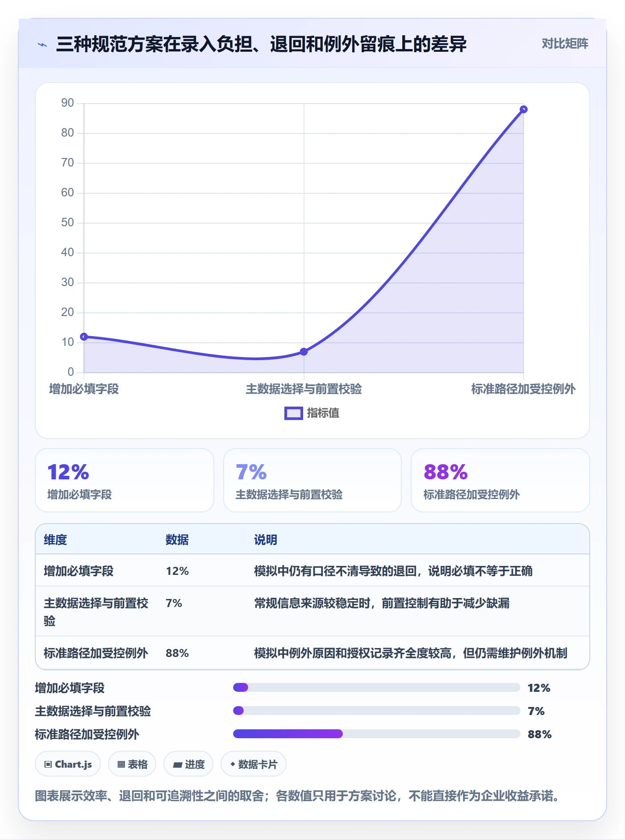The height and width of the screenshot is (840, 625).
Task: Click the x-axis label 标准路径加受控例外
Action: 523,389
